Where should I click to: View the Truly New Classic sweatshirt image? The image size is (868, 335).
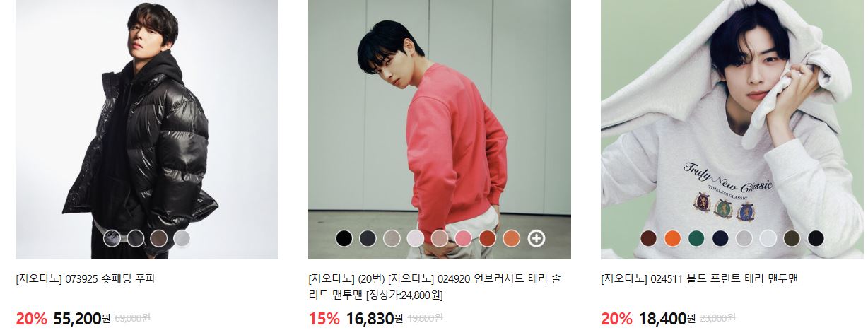(732, 129)
